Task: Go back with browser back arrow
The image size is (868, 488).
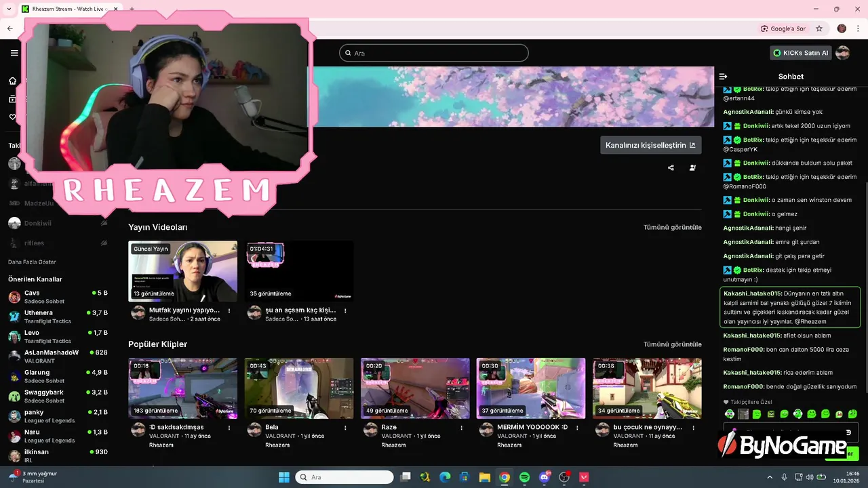Action: click(10, 28)
